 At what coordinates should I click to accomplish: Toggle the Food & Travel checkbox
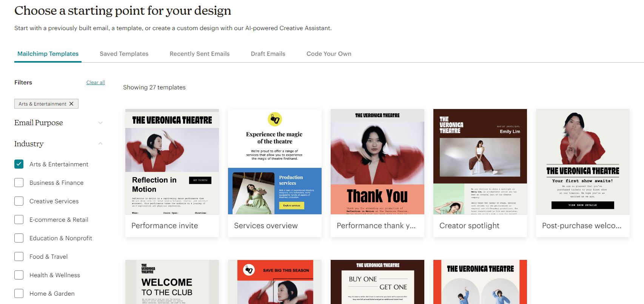click(x=19, y=256)
